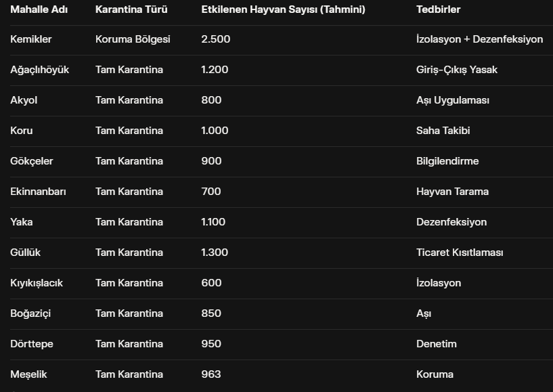This screenshot has height=392, width=553.
Task: Select the Ekinnanbarı row name
Action: tap(39, 192)
